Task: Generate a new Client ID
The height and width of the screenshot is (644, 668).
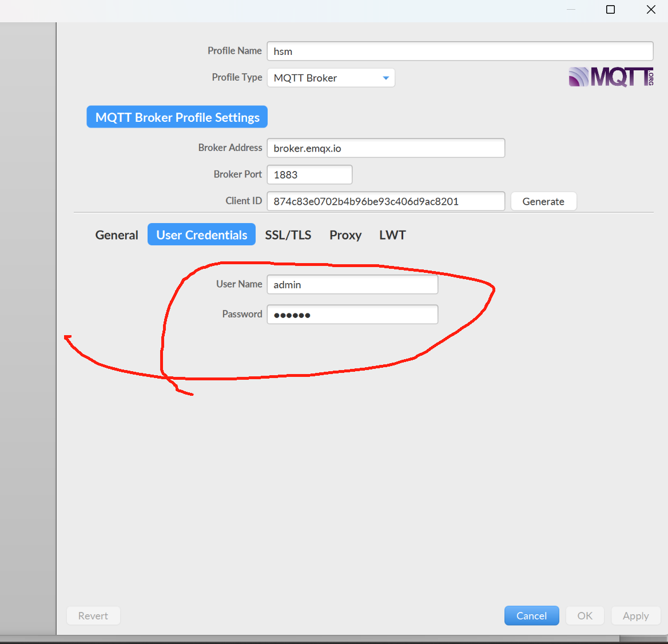Action: (543, 201)
